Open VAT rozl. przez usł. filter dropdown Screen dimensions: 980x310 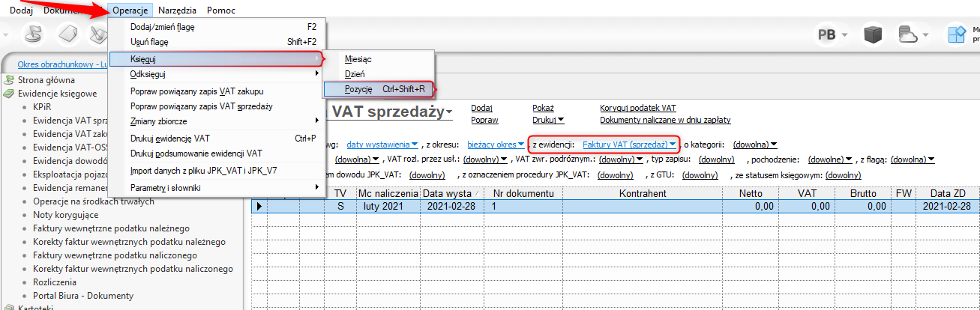tap(485, 159)
